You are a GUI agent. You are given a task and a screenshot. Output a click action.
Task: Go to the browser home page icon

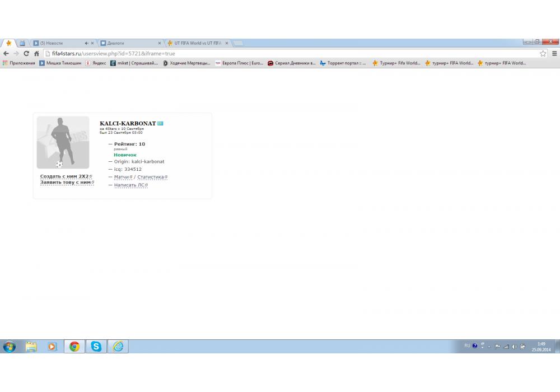36,54
